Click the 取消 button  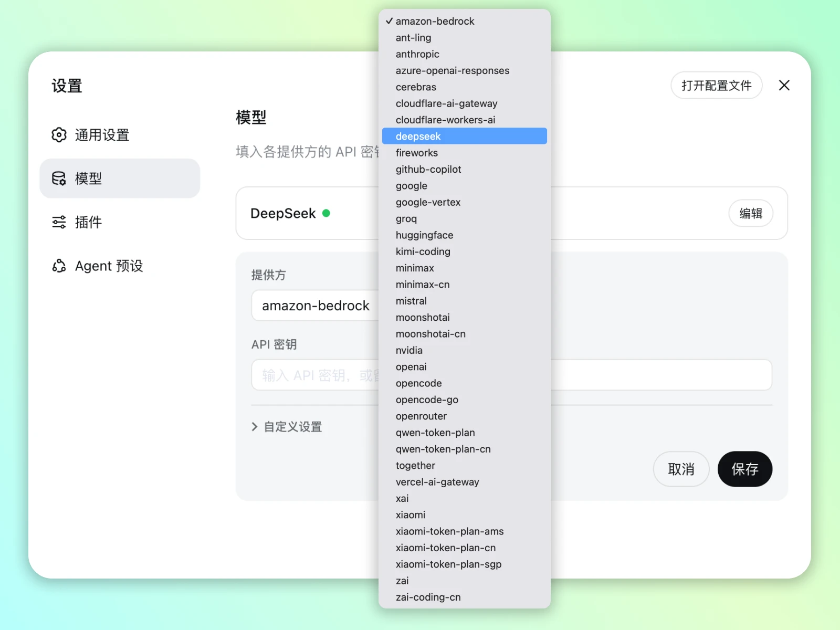pyautogui.click(x=681, y=469)
